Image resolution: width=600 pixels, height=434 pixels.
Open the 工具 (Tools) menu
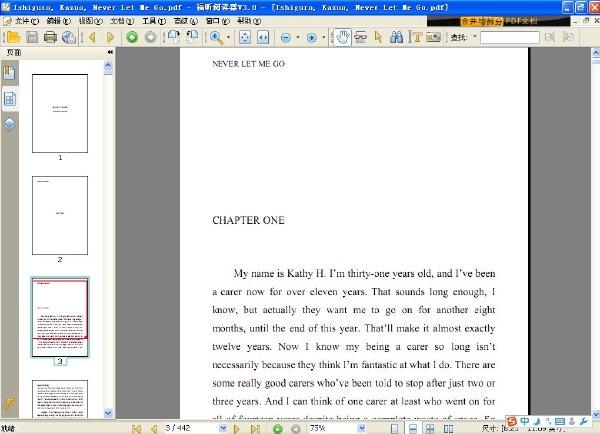click(154, 21)
